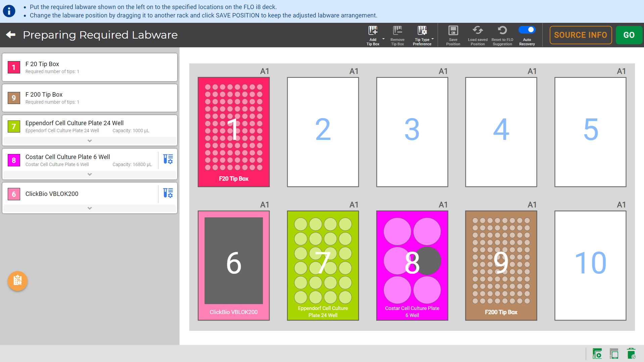The height and width of the screenshot is (362, 644).
Task: Select empty deck position 3
Action: (412, 132)
